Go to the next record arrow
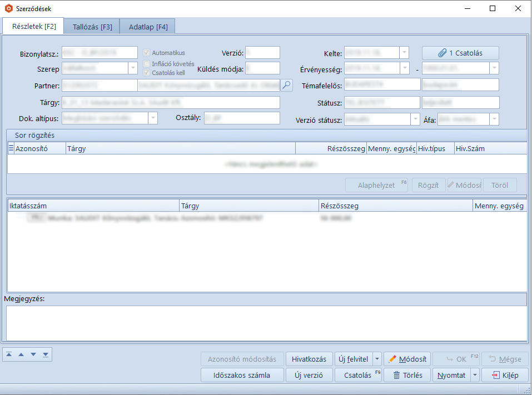The image size is (532, 395). pos(33,354)
